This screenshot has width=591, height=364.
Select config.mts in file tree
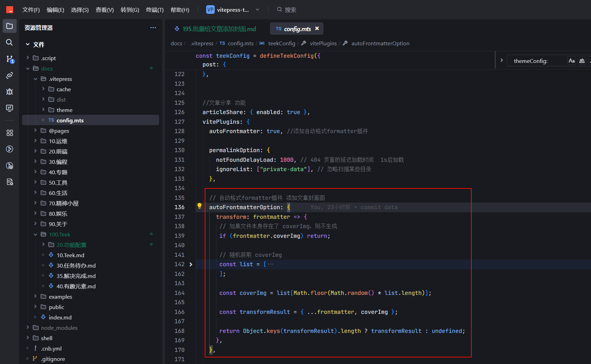[91, 120]
